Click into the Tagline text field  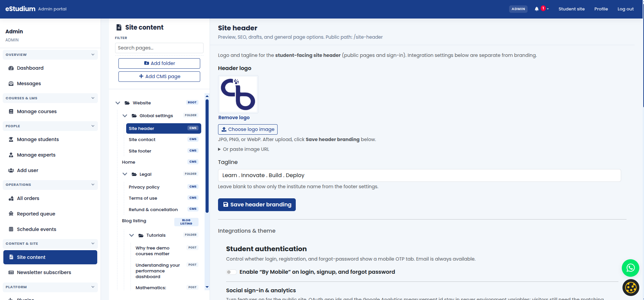(419, 175)
